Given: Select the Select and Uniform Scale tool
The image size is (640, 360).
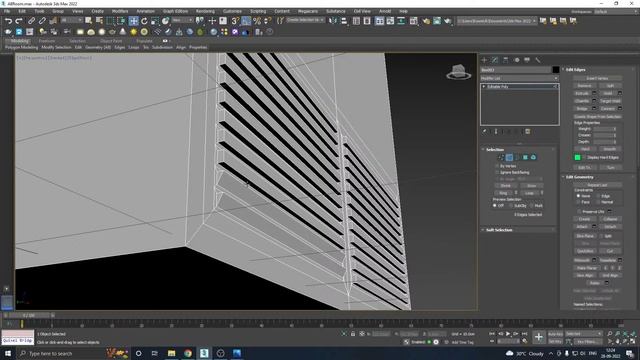Looking at the screenshot, I should tap(155, 21).
